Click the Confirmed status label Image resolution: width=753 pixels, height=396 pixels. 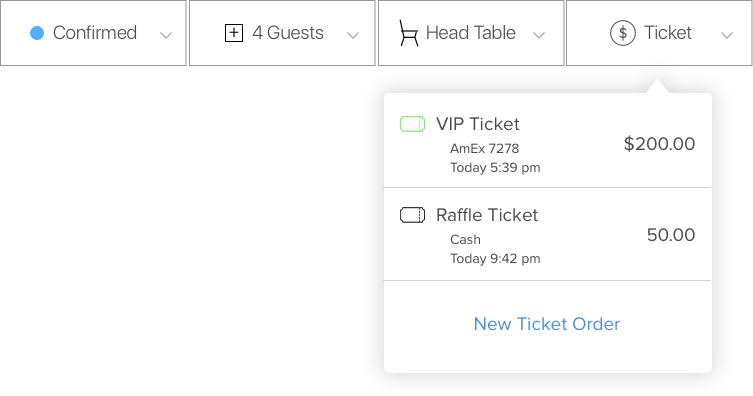95,33
